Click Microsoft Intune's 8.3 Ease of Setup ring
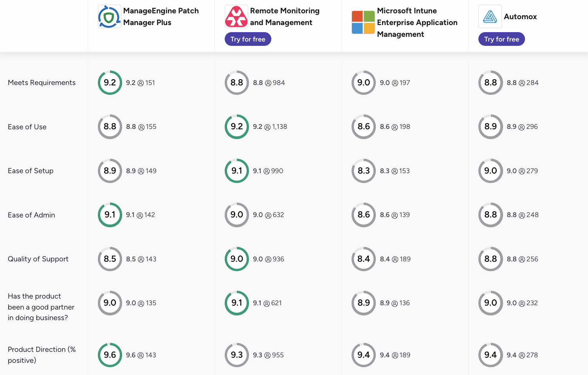 point(364,171)
